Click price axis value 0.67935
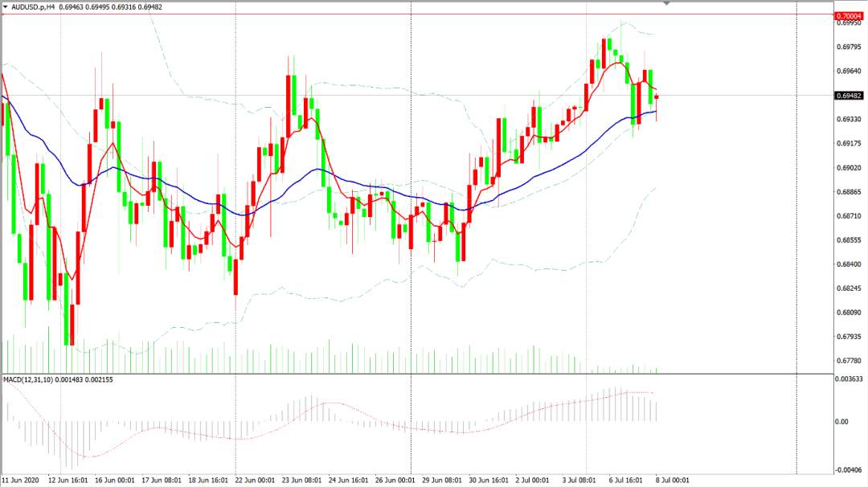868x487 pixels. pos(849,337)
